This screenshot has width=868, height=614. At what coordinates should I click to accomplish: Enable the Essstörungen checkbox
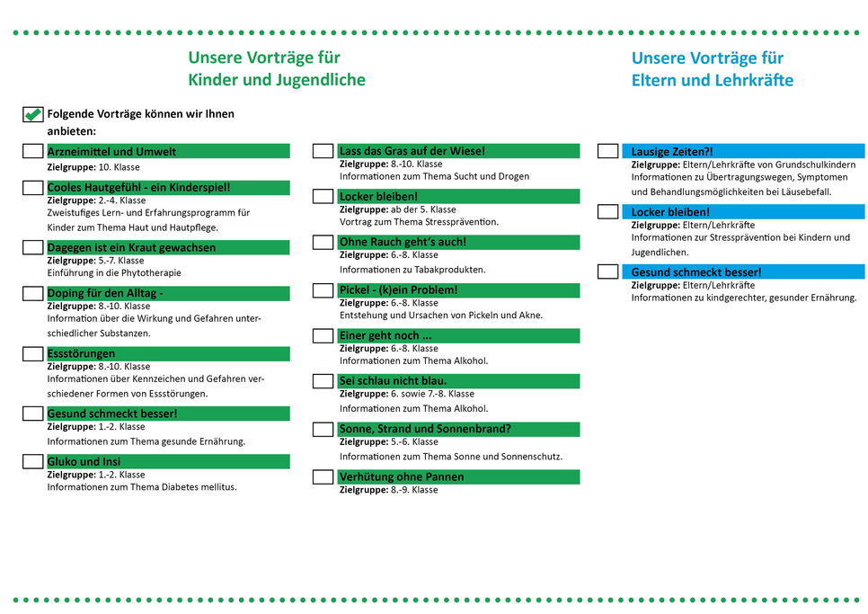coord(33,354)
